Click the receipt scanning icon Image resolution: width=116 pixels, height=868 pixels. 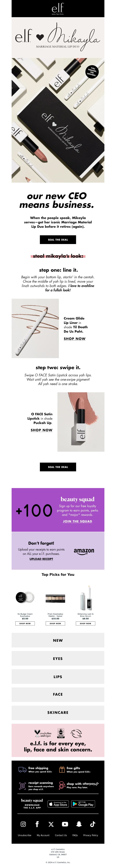point(22,785)
